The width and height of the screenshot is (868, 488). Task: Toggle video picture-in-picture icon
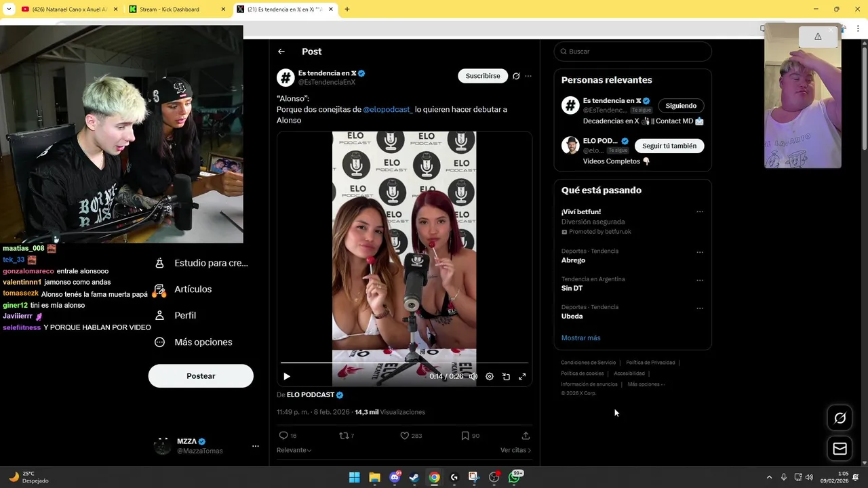[506, 376]
